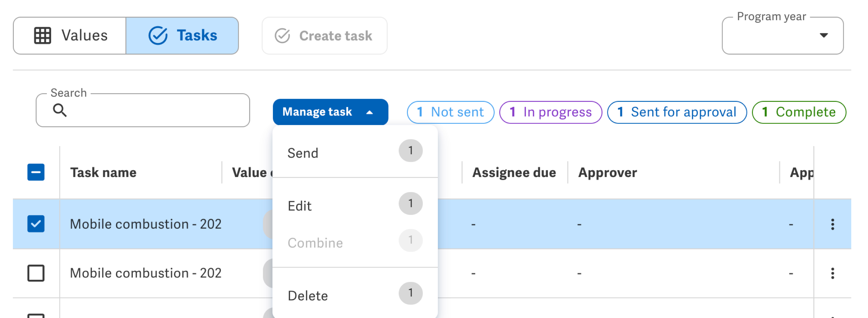Open the unselected Mobile combustion - 202 task
This screenshot has width=868, height=318.
pos(146,273)
